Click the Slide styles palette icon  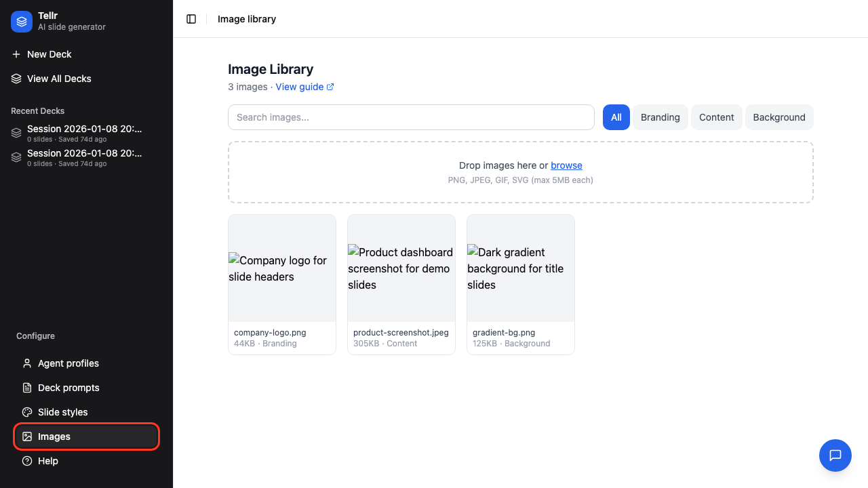tap(26, 412)
